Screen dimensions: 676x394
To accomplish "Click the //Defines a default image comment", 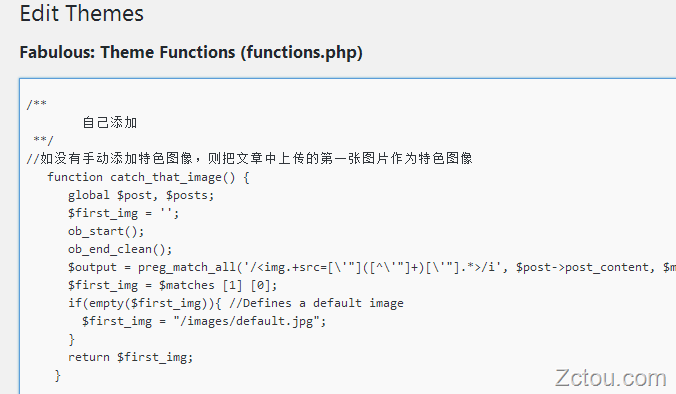I will pos(316,303).
